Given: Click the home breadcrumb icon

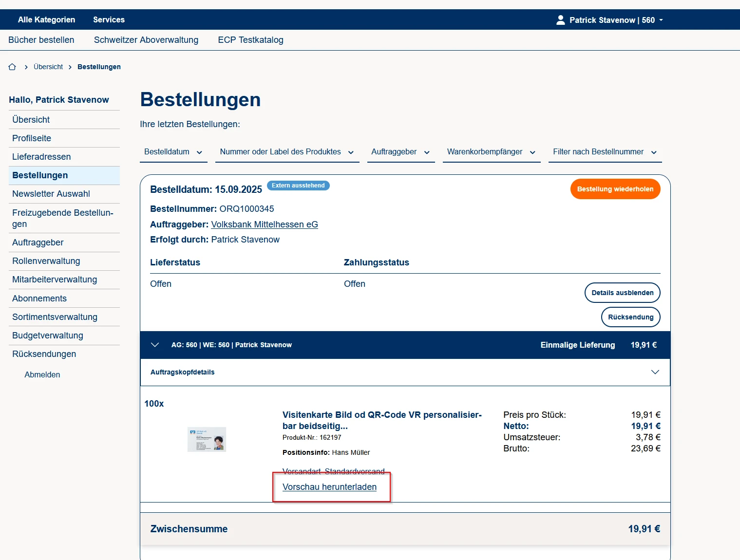Looking at the screenshot, I should (x=12, y=67).
